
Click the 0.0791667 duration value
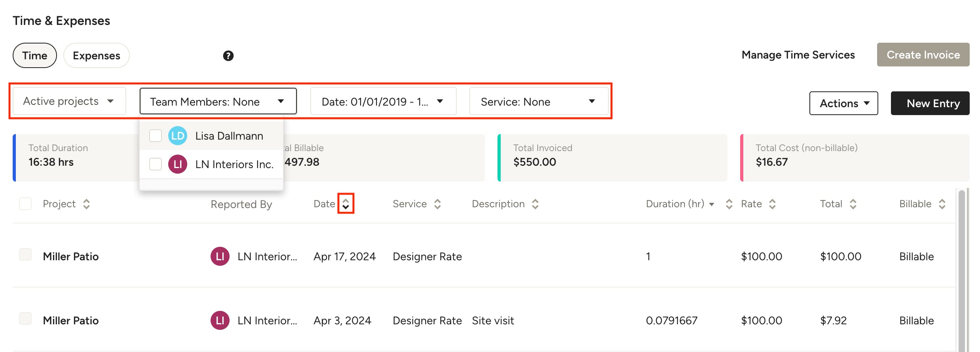pos(672,320)
